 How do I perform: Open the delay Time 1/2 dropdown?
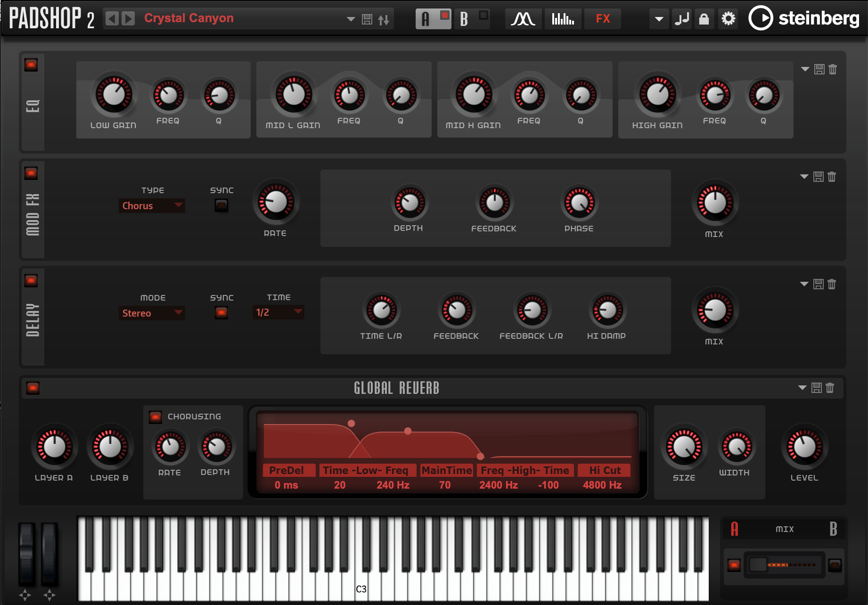278,312
